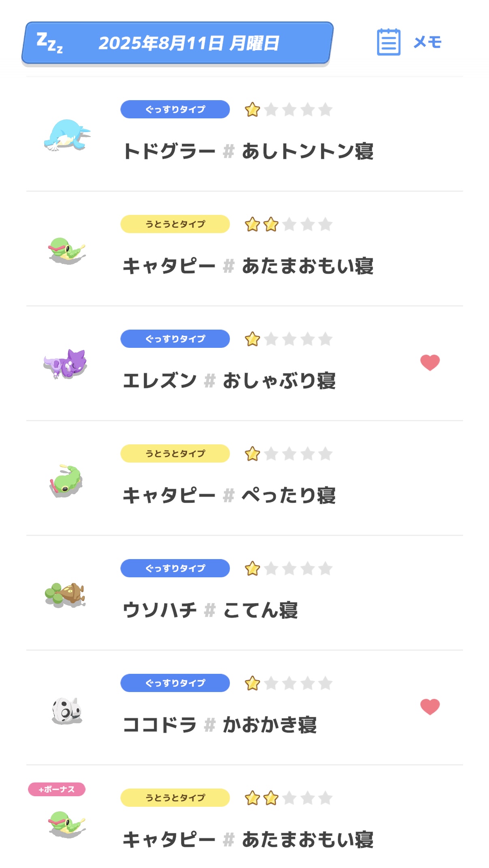The width and height of the screenshot is (489, 868).
Task: Click うとうとタイプ badge above キャタピー ぺったり寝
Action: (175, 454)
